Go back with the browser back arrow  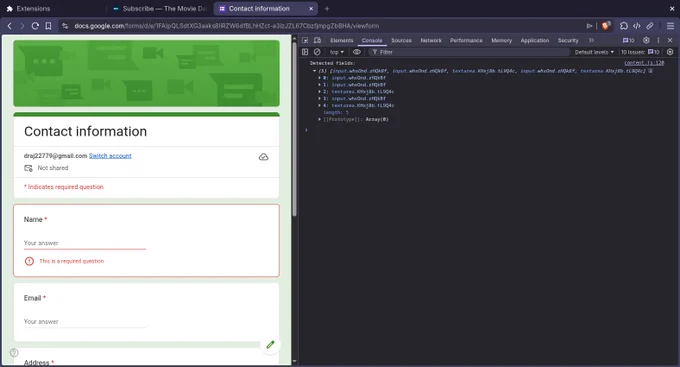click(x=10, y=26)
